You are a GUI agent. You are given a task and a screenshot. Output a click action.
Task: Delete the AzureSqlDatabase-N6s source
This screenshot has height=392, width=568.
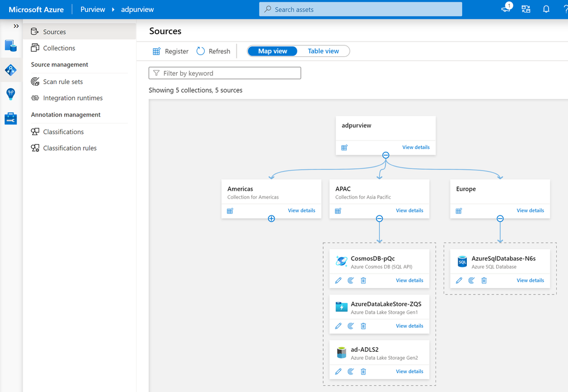click(484, 281)
